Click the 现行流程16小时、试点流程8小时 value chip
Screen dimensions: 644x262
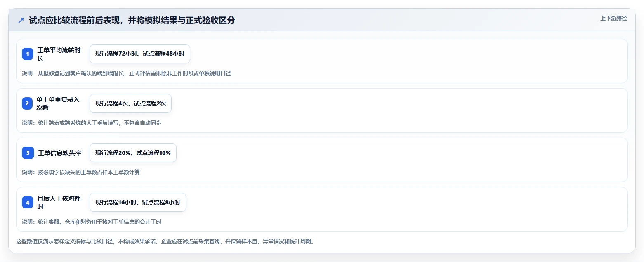pos(138,202)
